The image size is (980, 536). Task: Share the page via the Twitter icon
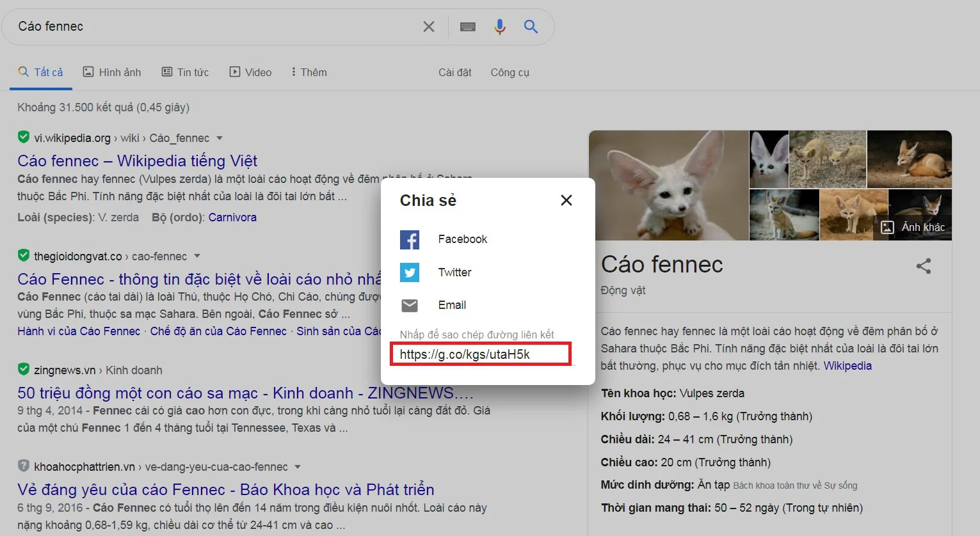[410, 272]
